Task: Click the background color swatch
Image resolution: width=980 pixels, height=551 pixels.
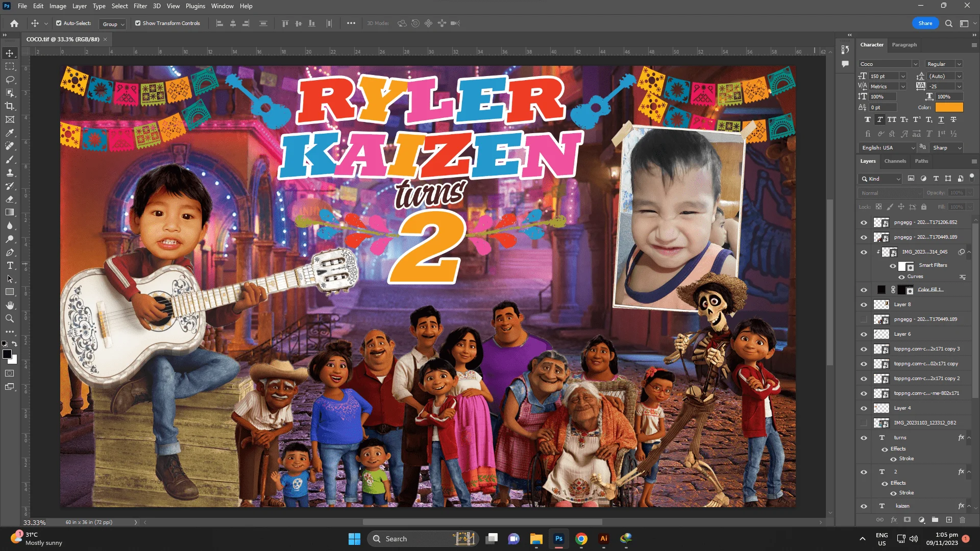Action: (x=13, y=360)
